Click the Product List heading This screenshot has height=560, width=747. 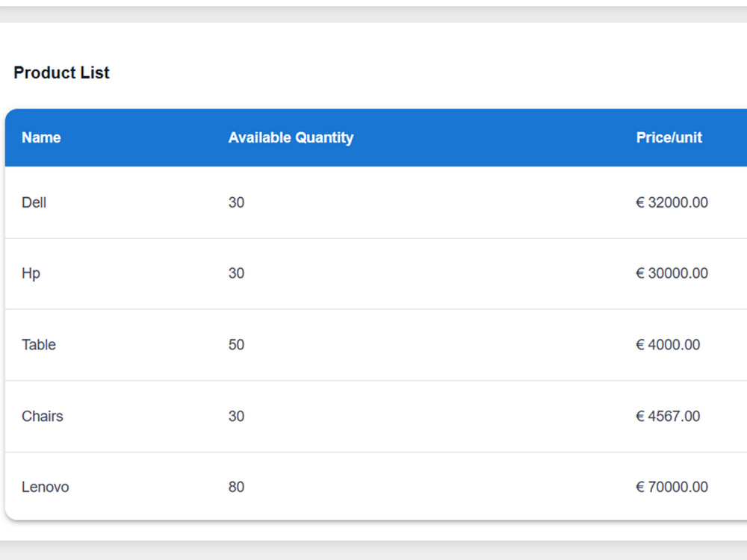coord(61,73)
